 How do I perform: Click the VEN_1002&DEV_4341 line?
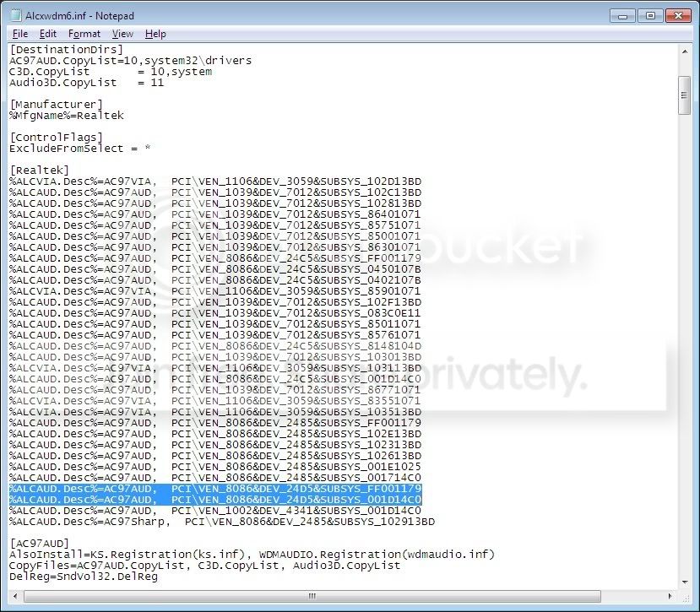[x=215, y=511]
